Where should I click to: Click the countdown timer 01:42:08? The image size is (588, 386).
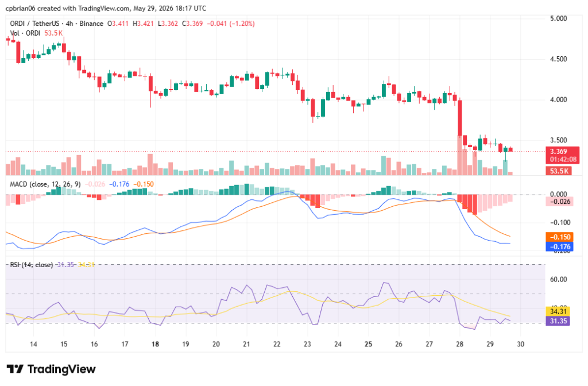[x=563, y=160]
